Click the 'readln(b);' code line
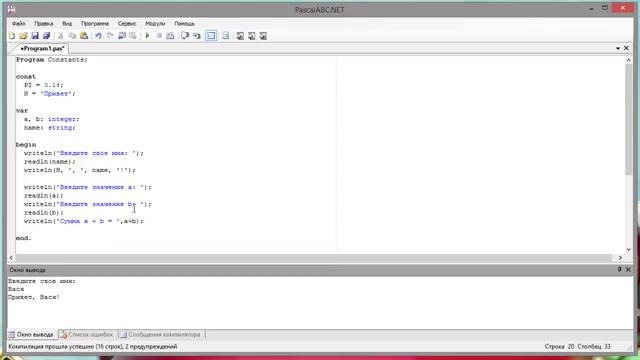This screenshot has width=640, height=360. click(44, 213)
